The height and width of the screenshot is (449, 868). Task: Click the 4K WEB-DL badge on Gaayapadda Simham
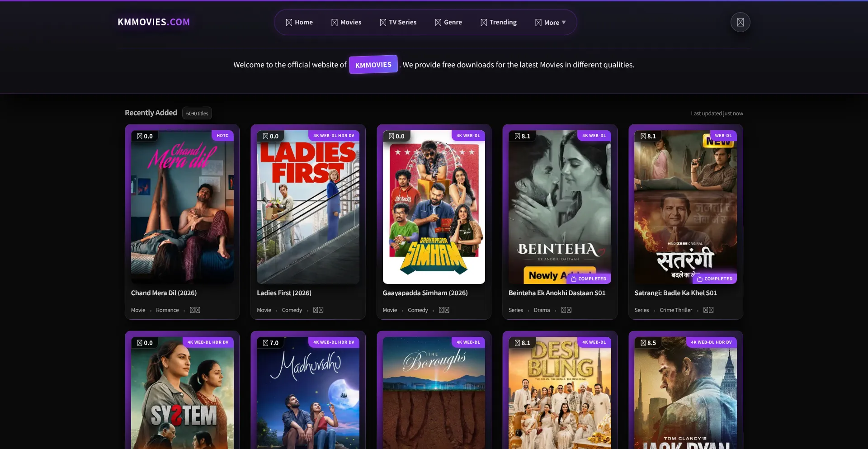468,136
